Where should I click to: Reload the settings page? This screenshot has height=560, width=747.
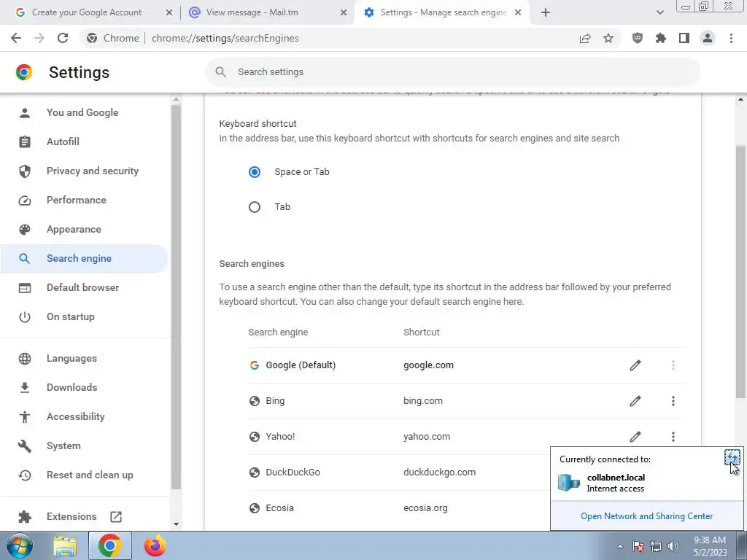click(63, 38)
